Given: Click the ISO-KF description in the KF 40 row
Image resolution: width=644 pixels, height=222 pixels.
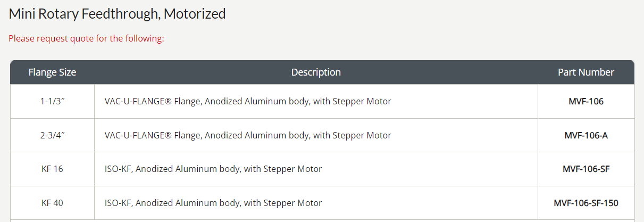Looking at the screenshot, I should coord(213,203).
